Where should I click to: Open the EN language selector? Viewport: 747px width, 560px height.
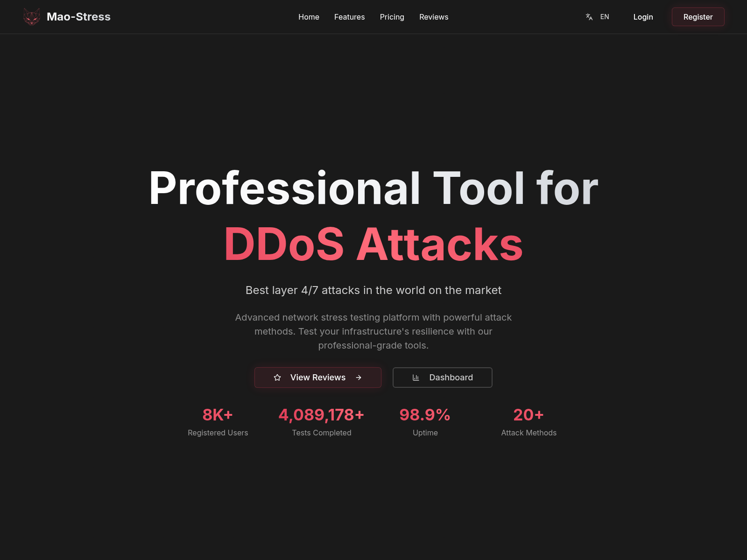point(604,17)
